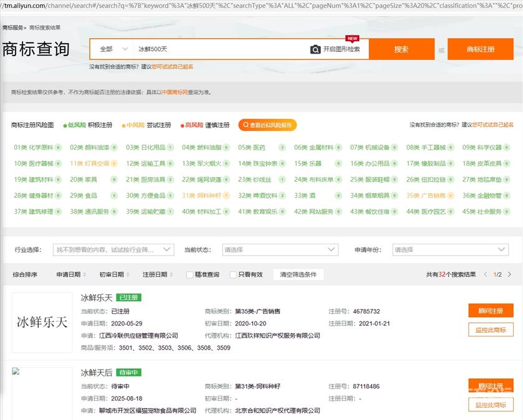Expand the 全部 search type dropdown
The height and width of the screenshot is (420, 523).
111,49
